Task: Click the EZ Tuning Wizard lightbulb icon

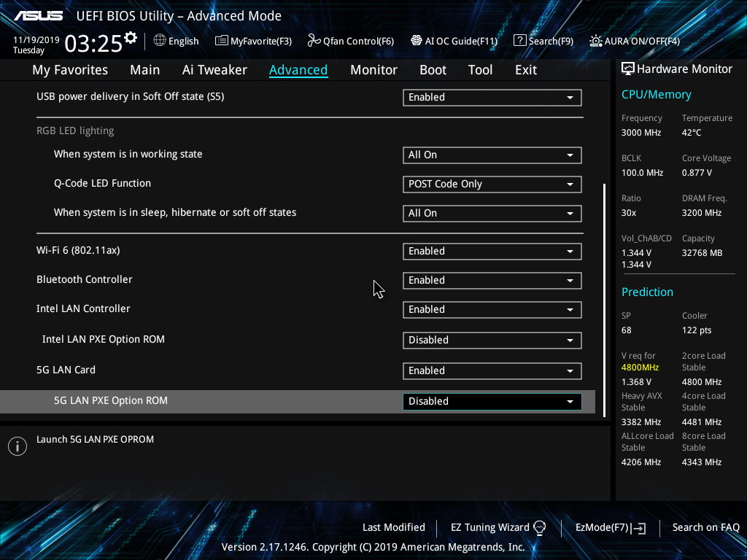Action: [539, 528]
